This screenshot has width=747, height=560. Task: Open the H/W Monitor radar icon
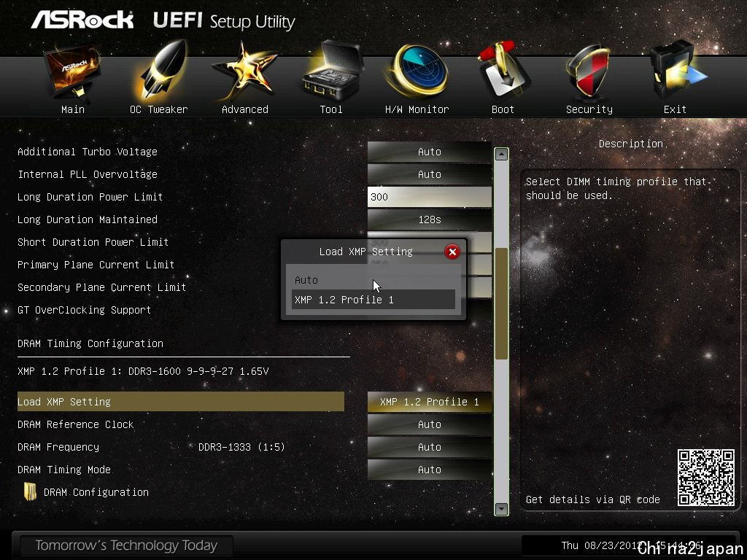(x=417, y=71)
